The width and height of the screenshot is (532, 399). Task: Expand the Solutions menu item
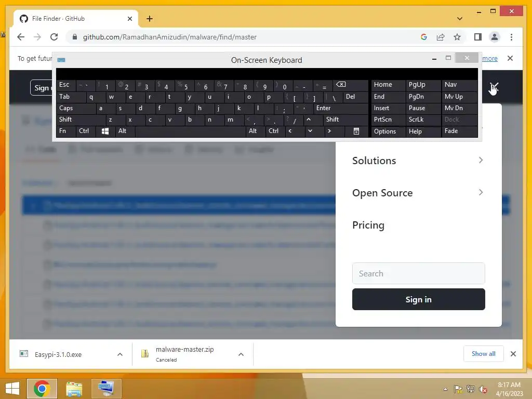(x=418, y=161)
